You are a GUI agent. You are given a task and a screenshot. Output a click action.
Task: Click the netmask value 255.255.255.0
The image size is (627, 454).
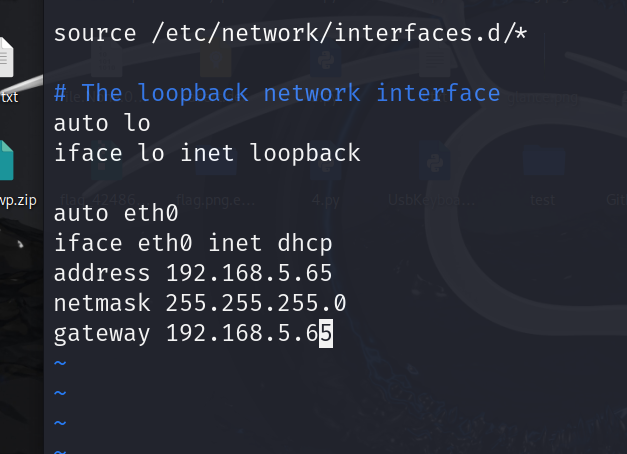(256, 303)
